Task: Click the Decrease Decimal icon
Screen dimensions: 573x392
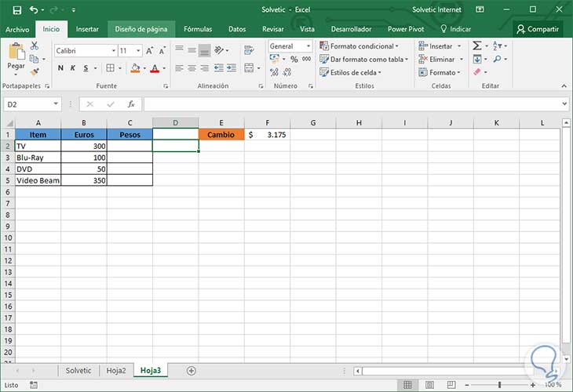Action: (287, 72)
